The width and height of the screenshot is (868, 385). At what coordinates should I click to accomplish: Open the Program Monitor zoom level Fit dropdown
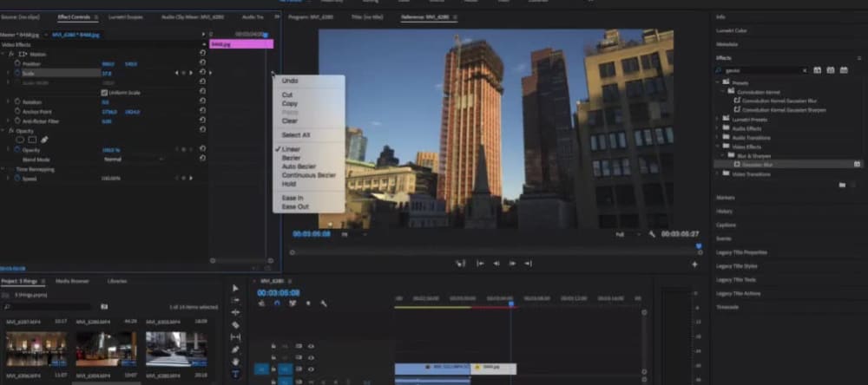pyautogui.click(x=353, y=234)
